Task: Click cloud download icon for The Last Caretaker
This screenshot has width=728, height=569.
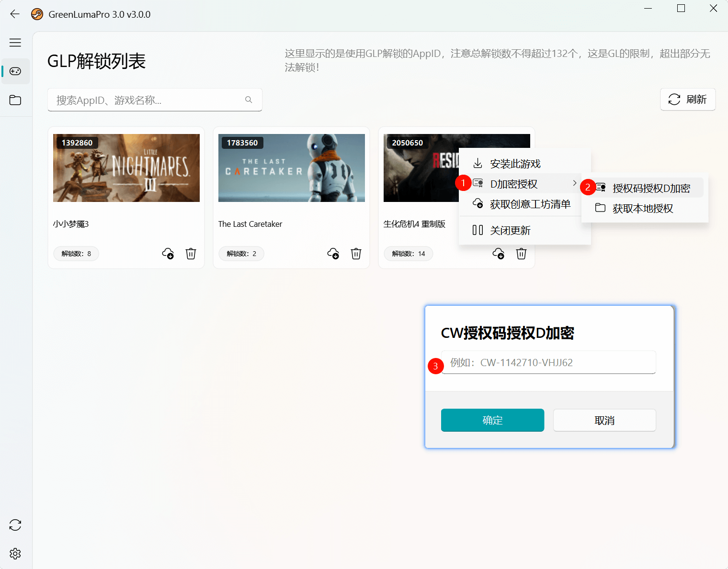Action: coord(333,254)
